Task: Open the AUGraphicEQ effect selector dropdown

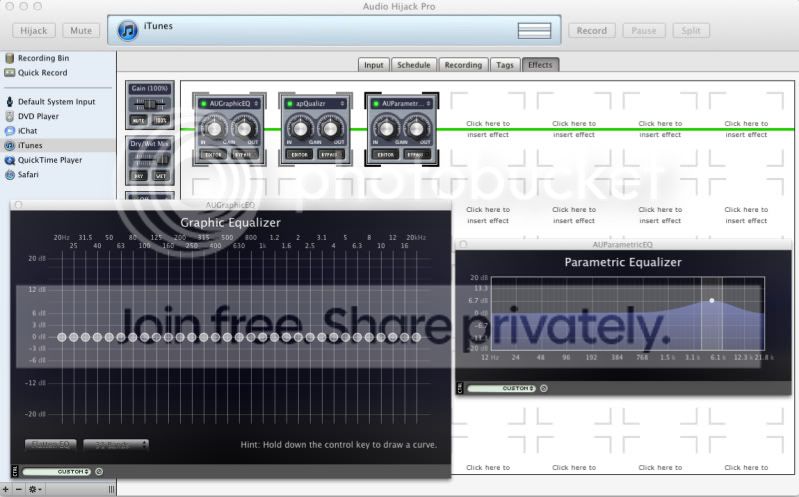Action: click(x=256, y=103)
